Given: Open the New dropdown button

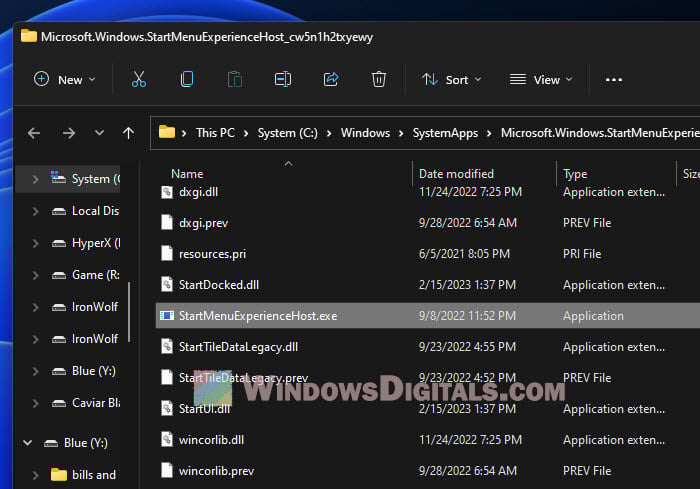Looking at the screenshot, I should pos(65,79).
